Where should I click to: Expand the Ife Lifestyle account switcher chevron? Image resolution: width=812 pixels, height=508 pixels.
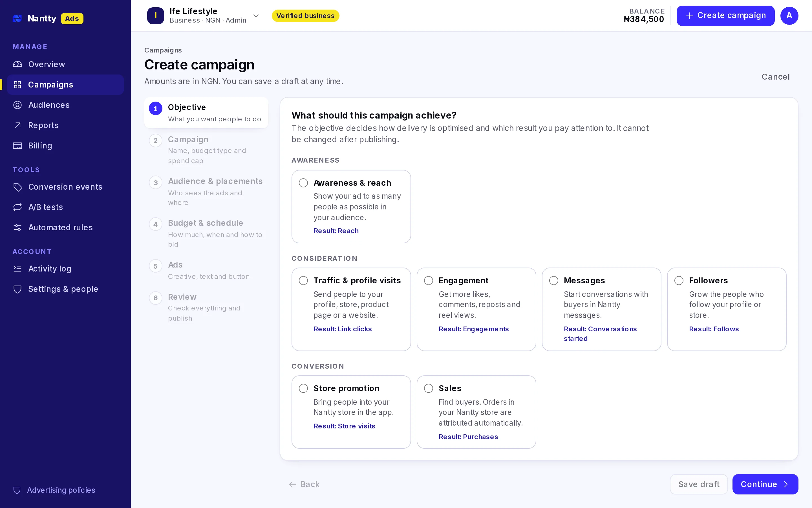click(x=256, y=16)
